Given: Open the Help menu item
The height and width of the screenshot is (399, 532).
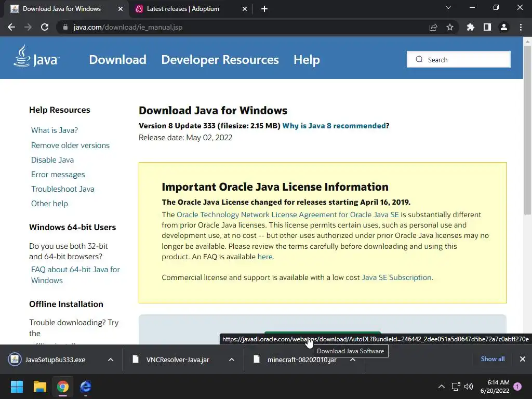Looking at the screenshot, I should 307,60.
